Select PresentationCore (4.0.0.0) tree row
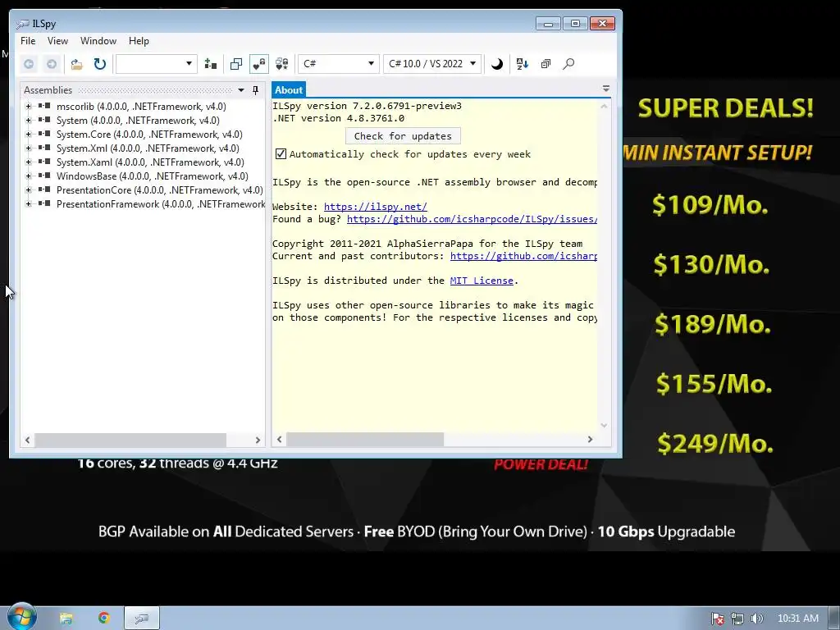 click(160, 190)
